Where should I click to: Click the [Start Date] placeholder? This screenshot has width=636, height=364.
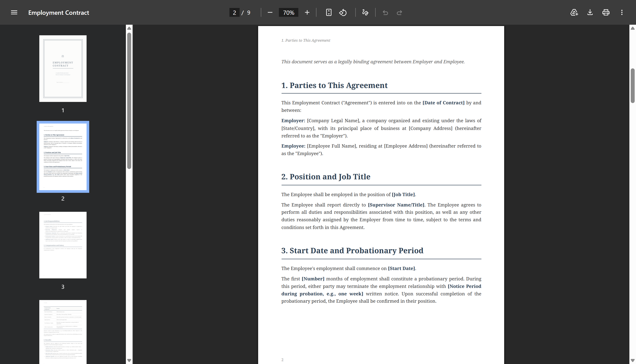401,268
